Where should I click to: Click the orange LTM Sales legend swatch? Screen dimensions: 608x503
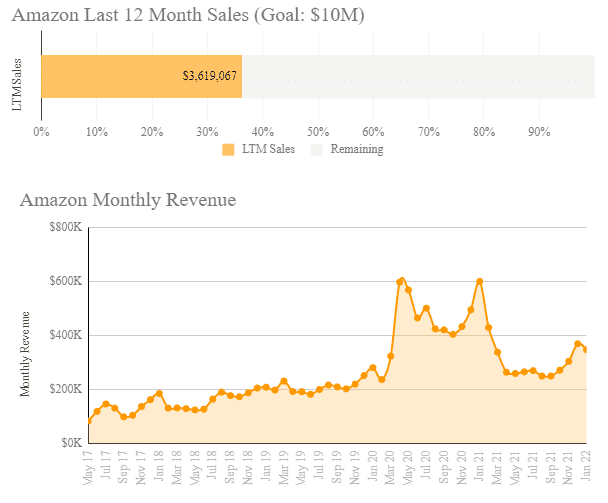(228, 150)
